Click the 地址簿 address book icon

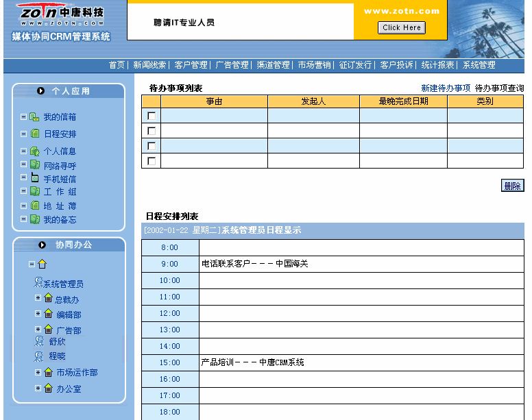35,206
